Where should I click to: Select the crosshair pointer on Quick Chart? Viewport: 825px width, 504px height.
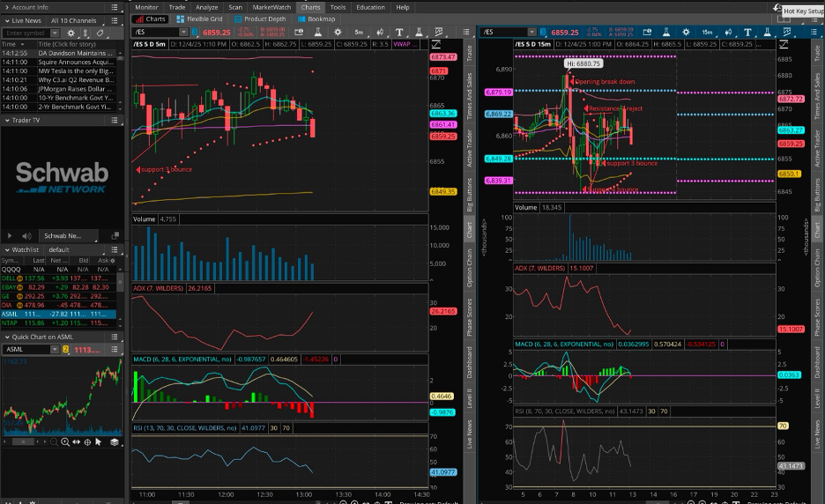87,442
